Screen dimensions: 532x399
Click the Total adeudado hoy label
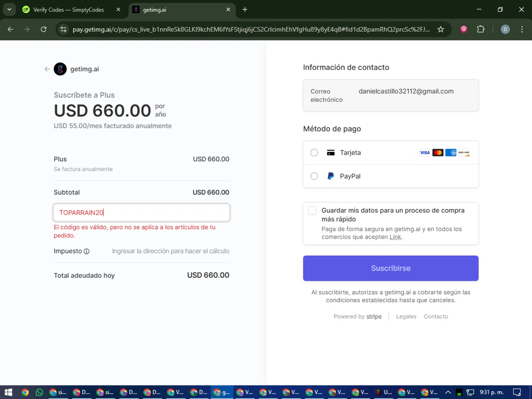pyautogui.click(x=84, y=276)
